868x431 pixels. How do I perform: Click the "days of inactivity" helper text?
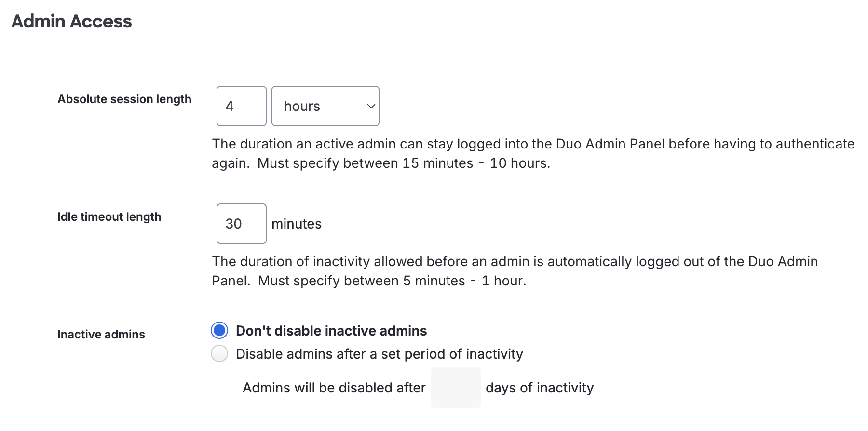pos(540,388)
